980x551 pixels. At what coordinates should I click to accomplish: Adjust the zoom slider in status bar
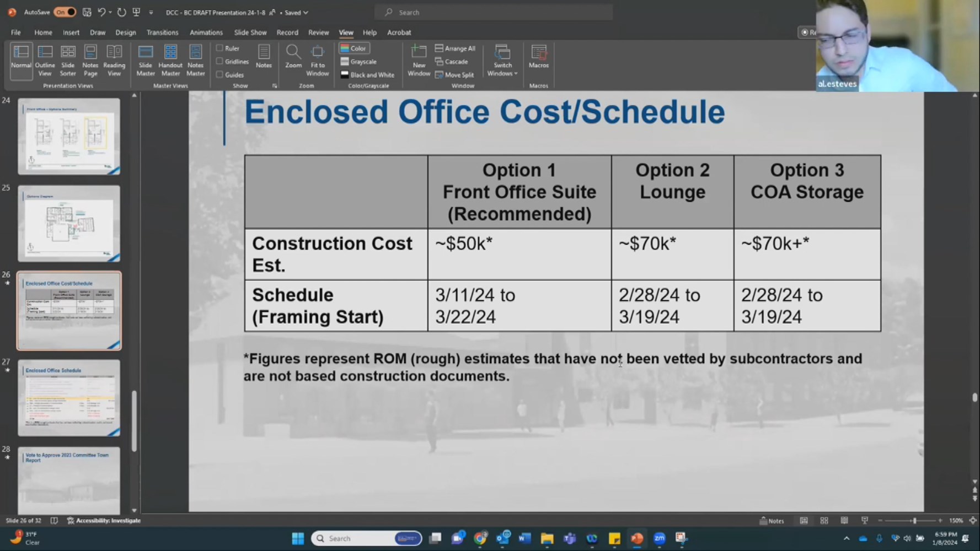[x=914, y=521]
